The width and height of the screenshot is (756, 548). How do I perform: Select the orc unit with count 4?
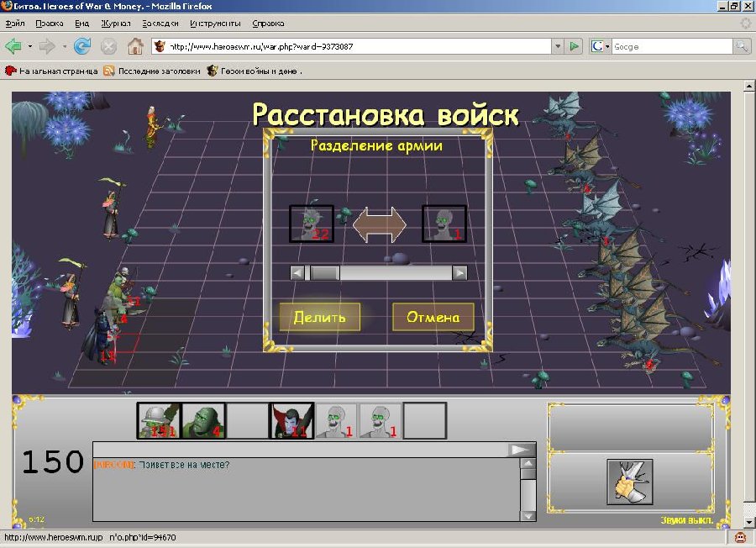[x=203, y=421]
